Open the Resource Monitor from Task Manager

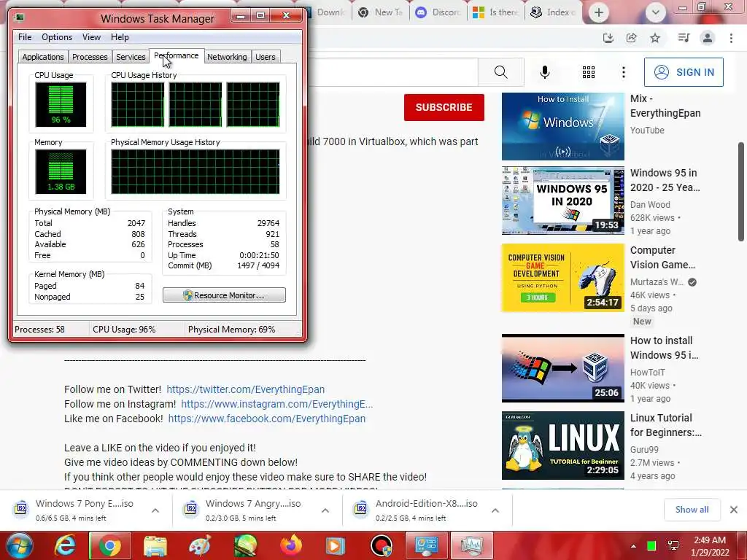[x=224, y=295]
